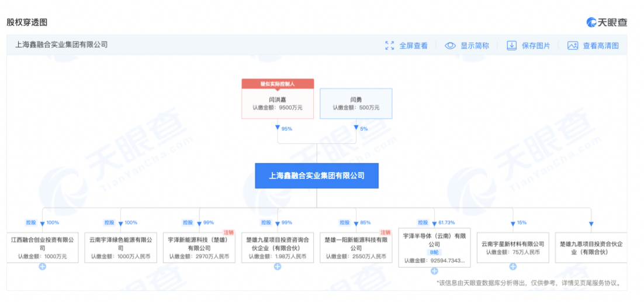Click 查看高清图 button

(601, 46)
